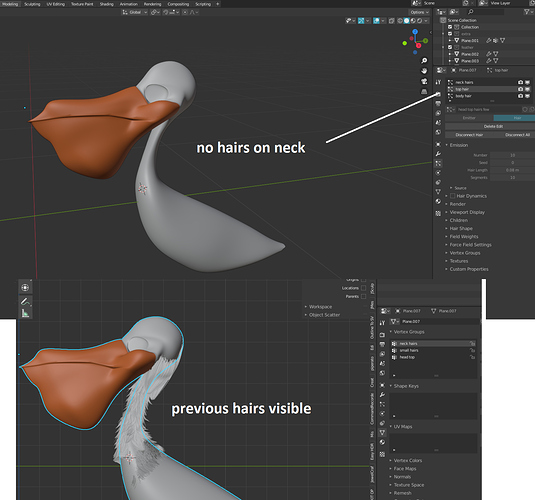The image size is (535, 500).
Task: Switch to the Sculpting workspace tab
Action: (x=32, y=4)
